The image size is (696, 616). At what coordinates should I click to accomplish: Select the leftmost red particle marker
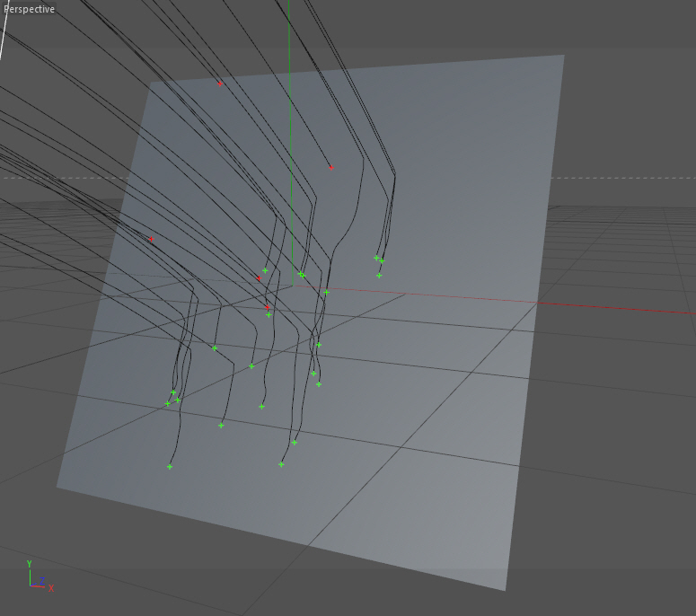tap(151, 239)
